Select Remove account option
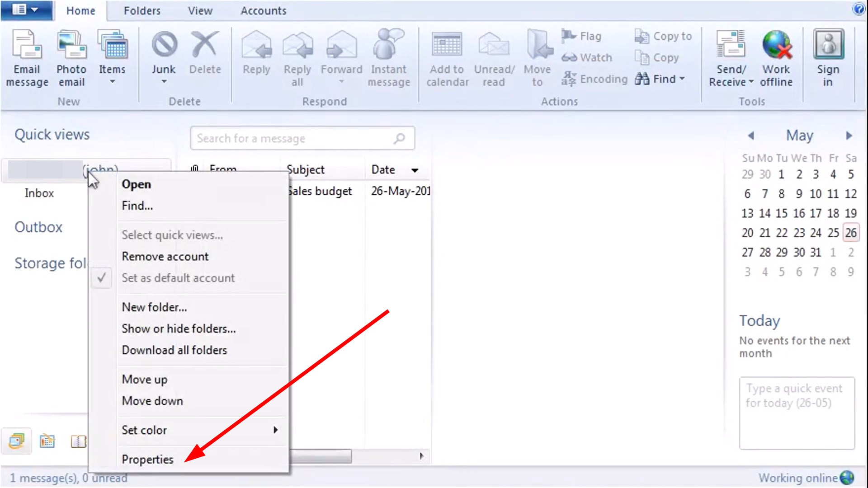This screenshot has width=868, height=488. click(165, 256)
